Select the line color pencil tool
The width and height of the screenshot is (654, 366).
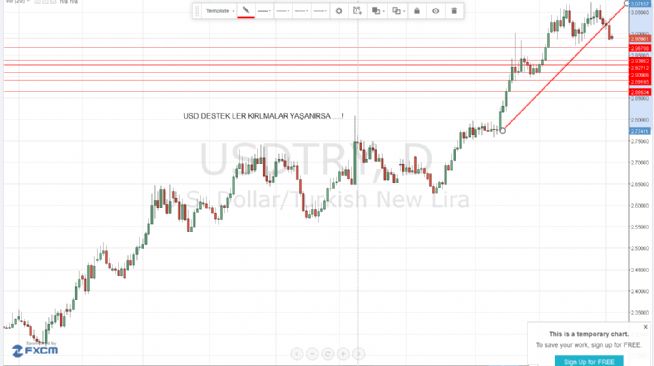coord(246,10)
